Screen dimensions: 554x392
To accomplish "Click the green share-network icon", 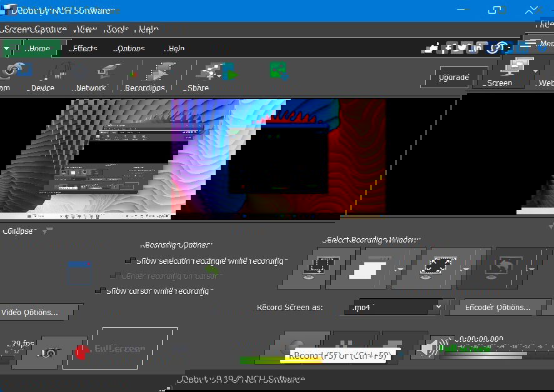I will [x=279, y=71].
